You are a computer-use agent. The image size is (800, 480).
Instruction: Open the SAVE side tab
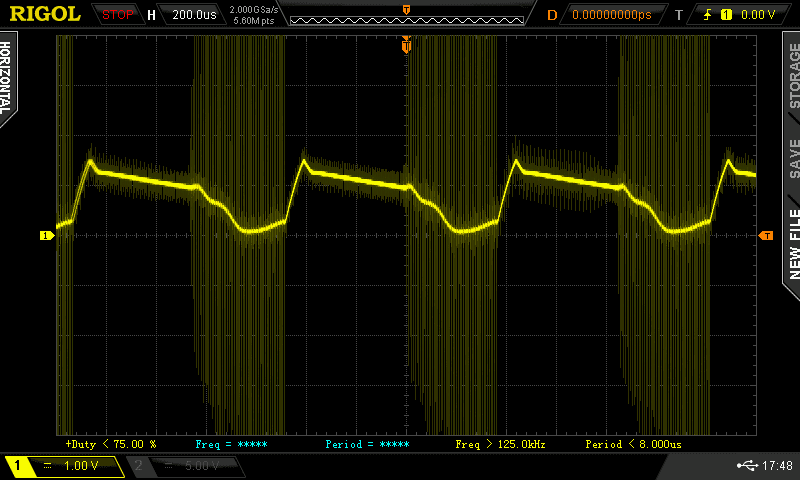click(x=794, y=158)
